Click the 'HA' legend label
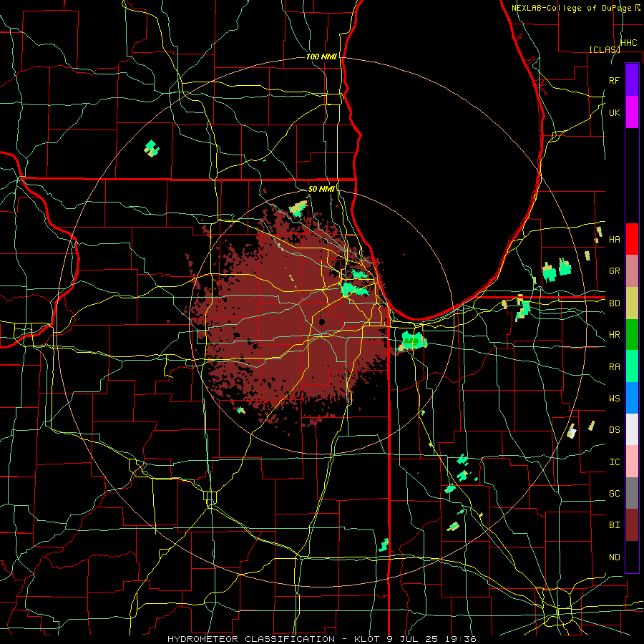644x644 pixels. [x=614, y=239]
